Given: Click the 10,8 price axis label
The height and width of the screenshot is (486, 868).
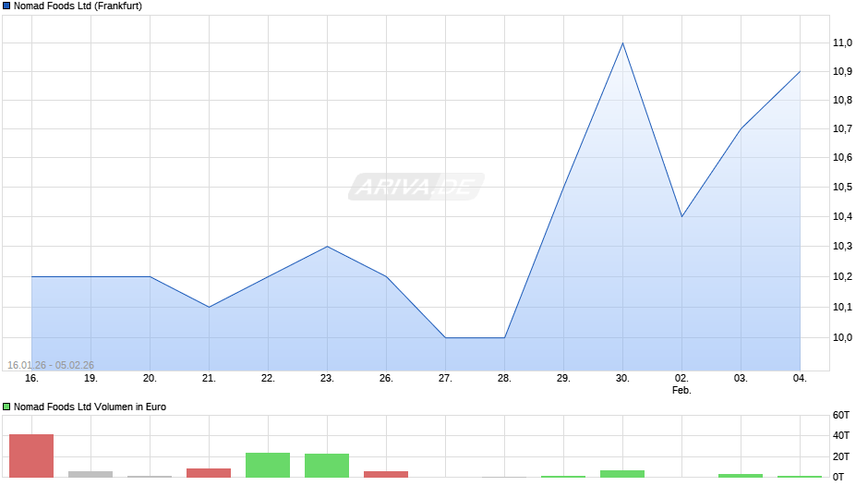Looking at the screenshot, I should [x=842, y=101].
